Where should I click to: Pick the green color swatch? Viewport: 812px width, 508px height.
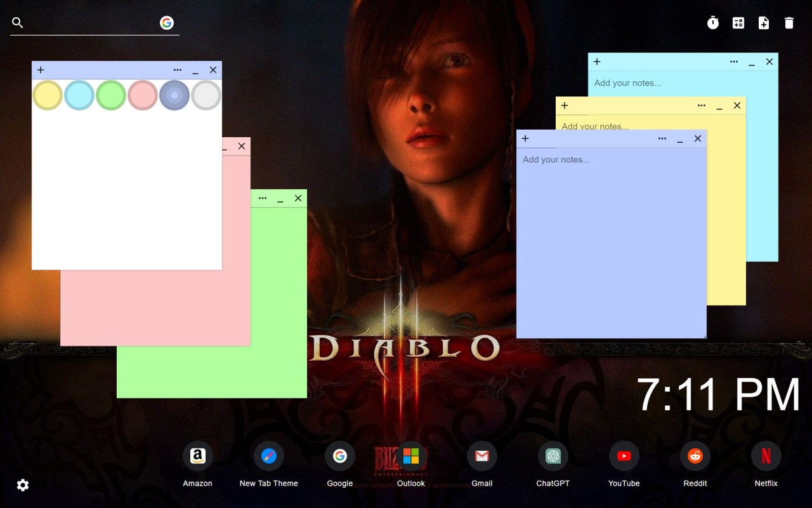[111, 95]
